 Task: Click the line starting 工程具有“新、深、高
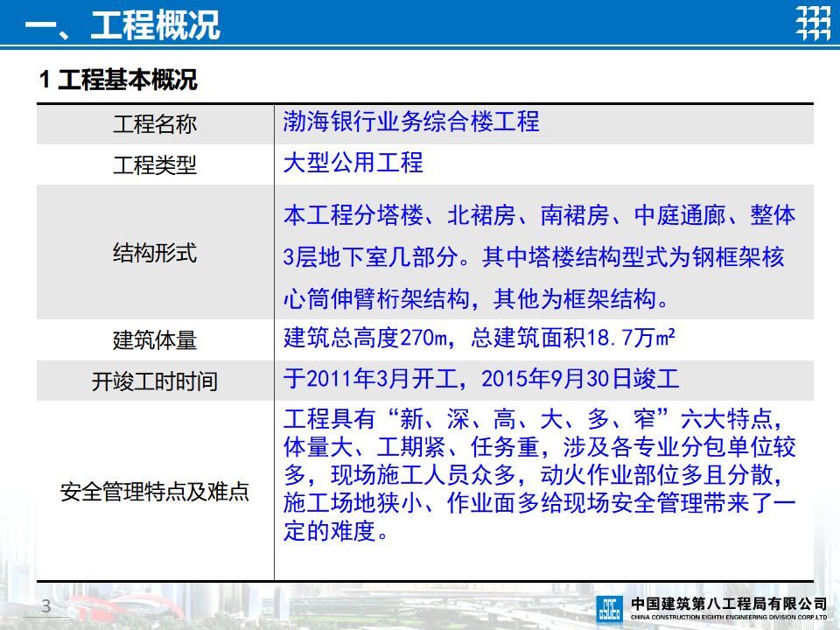coord(534,419)
